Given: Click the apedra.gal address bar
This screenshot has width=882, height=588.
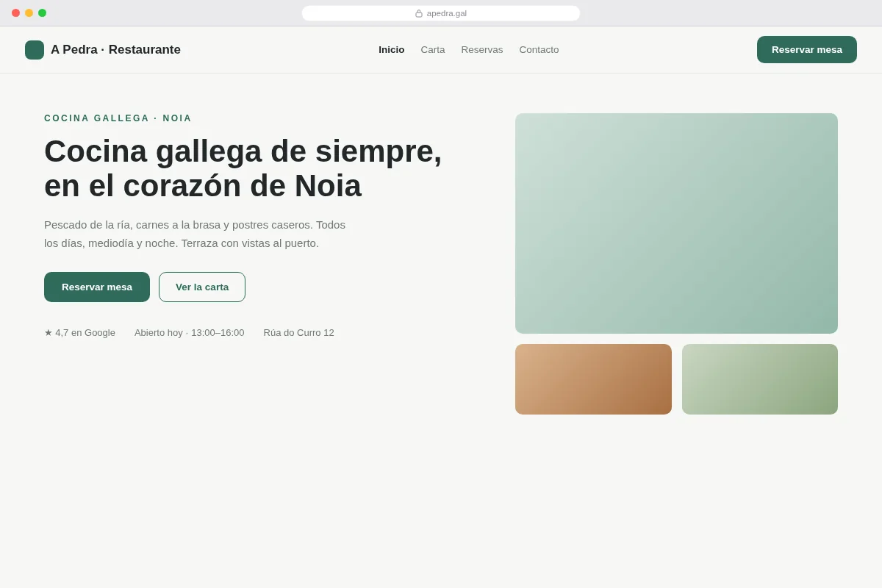Looking at the screenshot, I should pyautogui.click(x=441, y=13).
